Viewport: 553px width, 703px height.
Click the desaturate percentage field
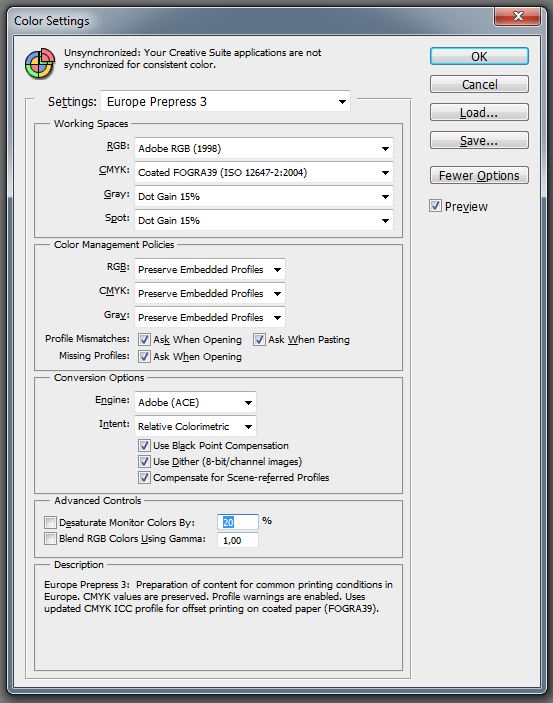click(x=238, y=522)
